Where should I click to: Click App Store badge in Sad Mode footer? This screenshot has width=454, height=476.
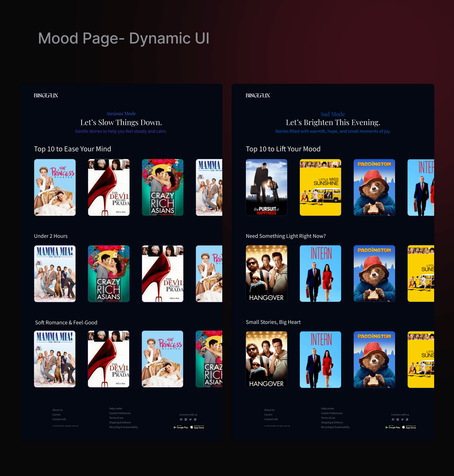tap(409, 427)
